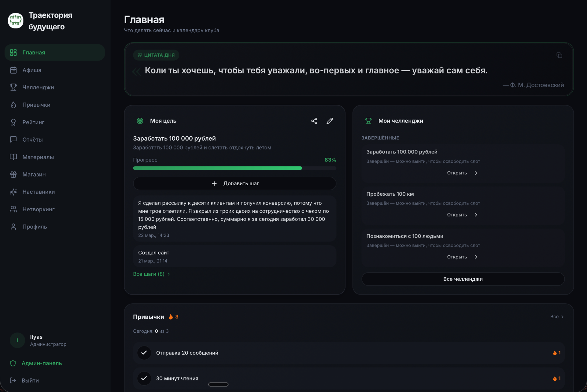Click the ЦИТАТА ДНЯ badge
Screen dimensions: 587x392
tap(156, 55)
